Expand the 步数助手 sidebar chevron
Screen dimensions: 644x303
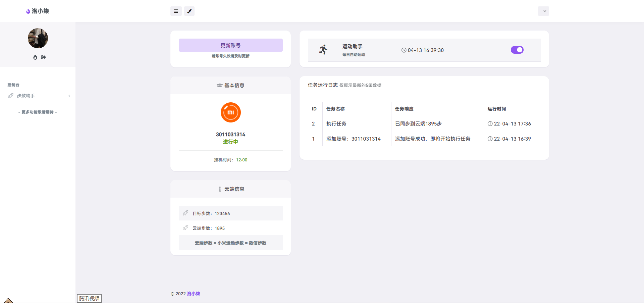point(69,96)
